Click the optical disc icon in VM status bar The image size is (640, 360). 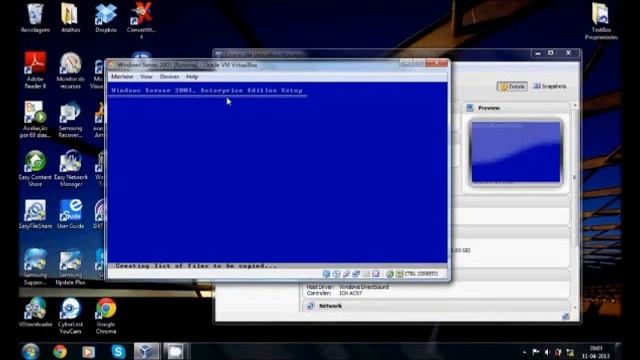point(336,274)
